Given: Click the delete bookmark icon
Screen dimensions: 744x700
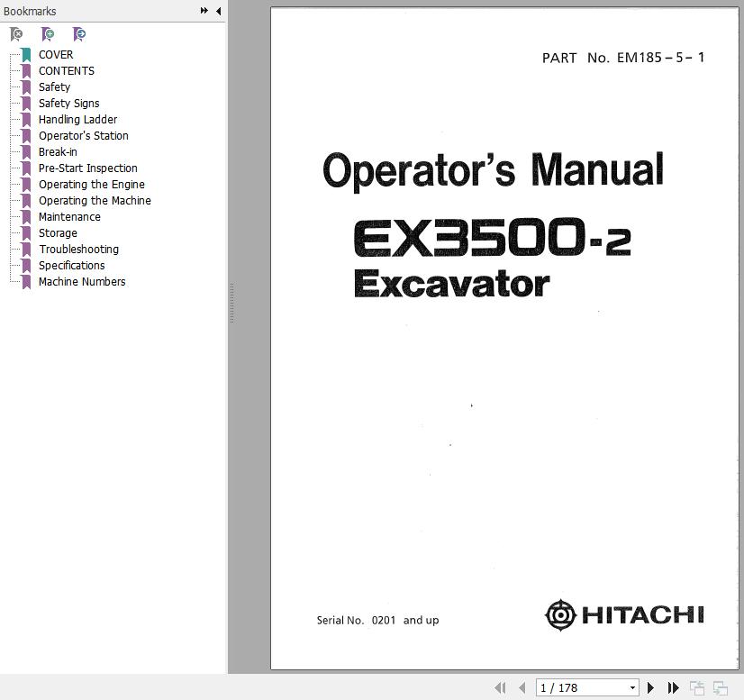Looking at the screenshot, I should coord(16,33).
